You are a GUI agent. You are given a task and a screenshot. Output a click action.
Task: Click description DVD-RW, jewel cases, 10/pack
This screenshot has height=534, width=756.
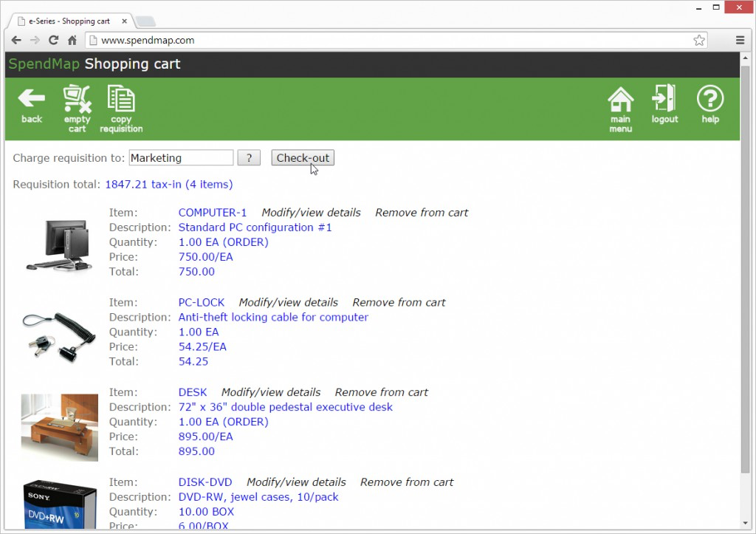[x=258, y=497]
